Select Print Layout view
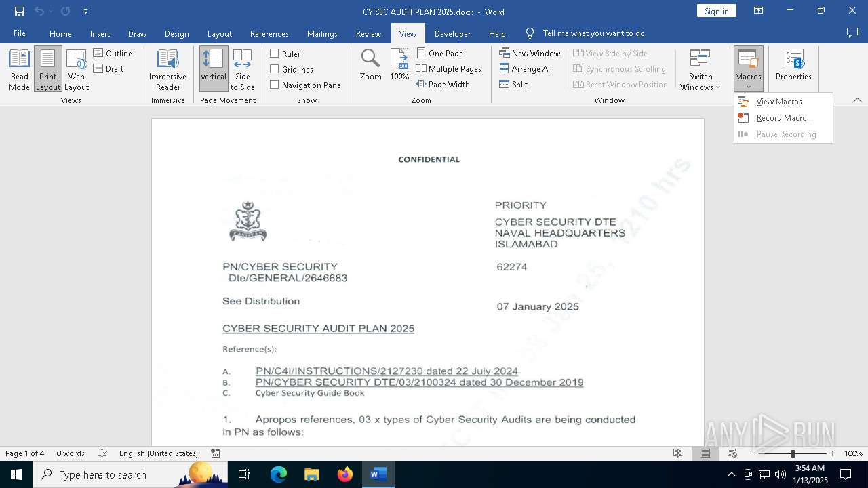Screen dimensions: 868x488 (x=48, y=70)
